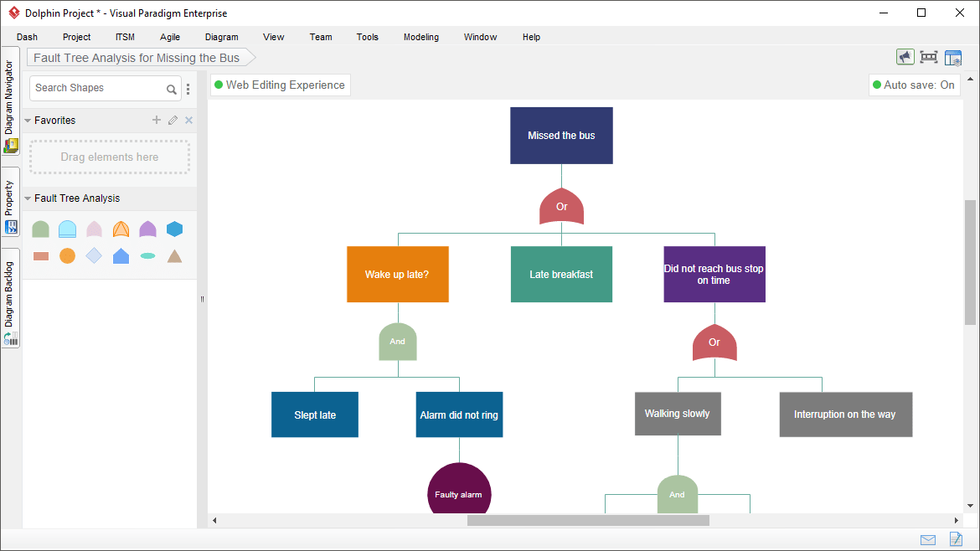Open the filmstrip view icon in toolbar
This screenshot has width=980, height=551.
click(928, 57)
